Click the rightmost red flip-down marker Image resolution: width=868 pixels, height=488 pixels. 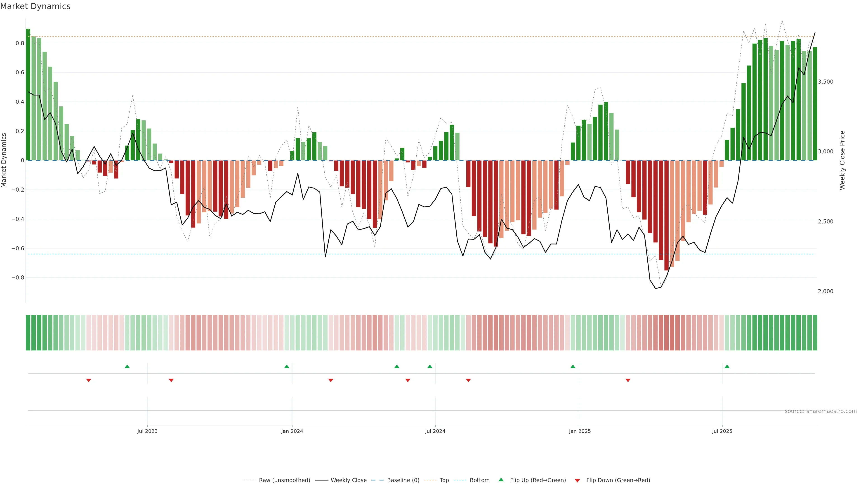(x=628, y=380)
